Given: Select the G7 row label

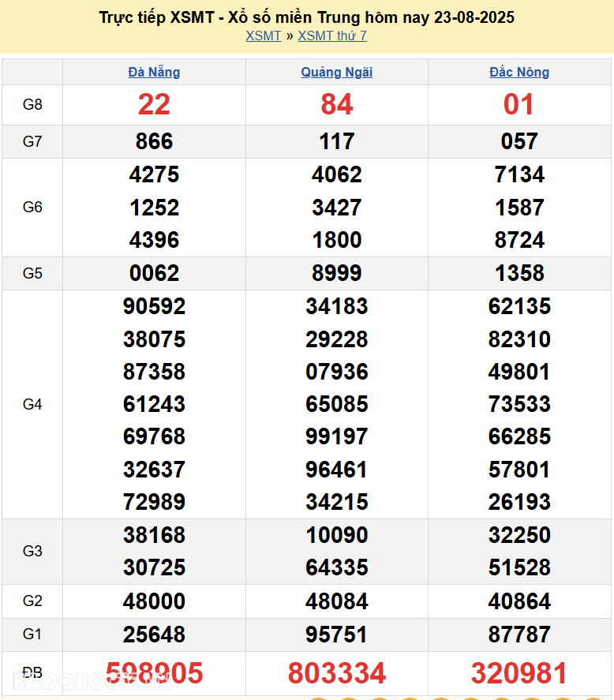Looking at the screenshot, I should point(32,142).
